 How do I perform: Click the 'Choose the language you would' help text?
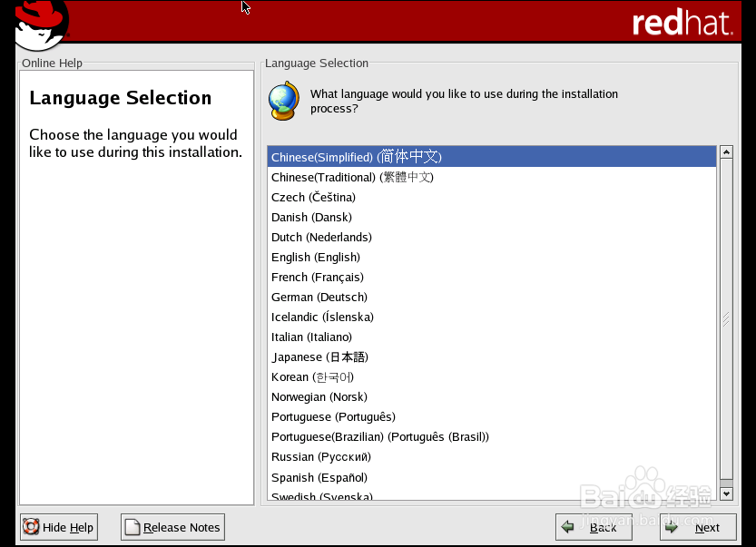135,143
